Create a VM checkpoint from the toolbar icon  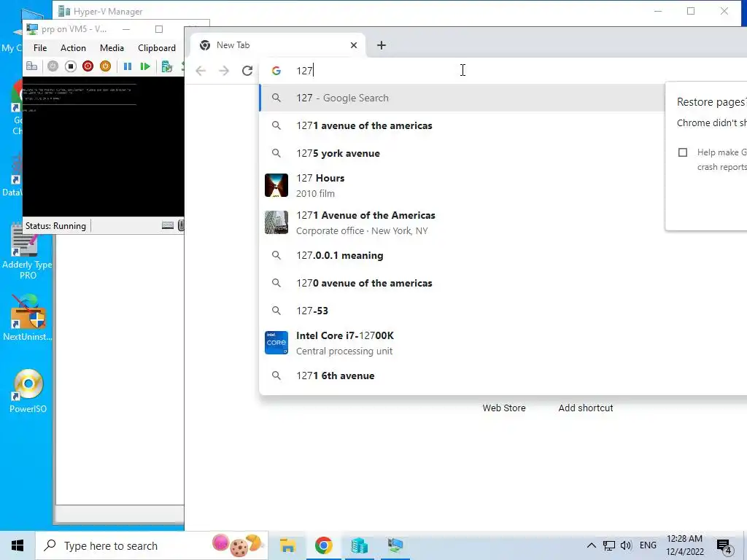167,66
